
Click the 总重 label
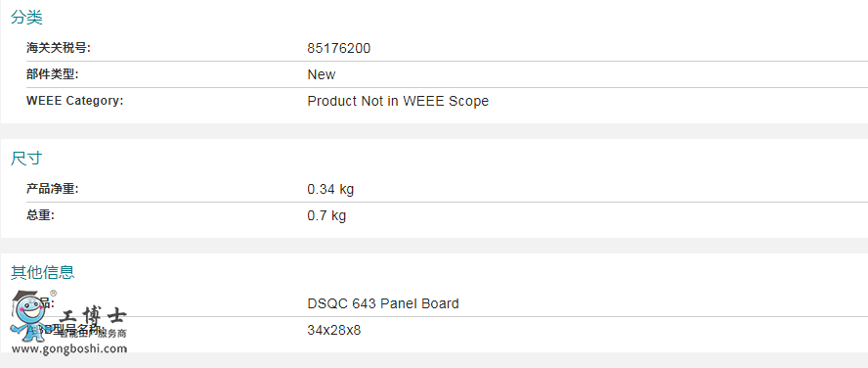(40, 215)
